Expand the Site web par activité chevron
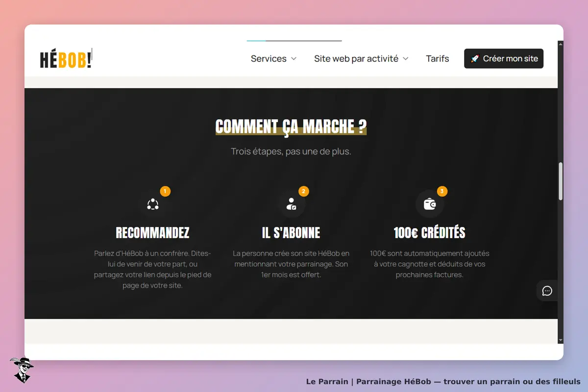The width and height of the screenshot is (588, 392). pyautogui.click(x=405, y=59)
